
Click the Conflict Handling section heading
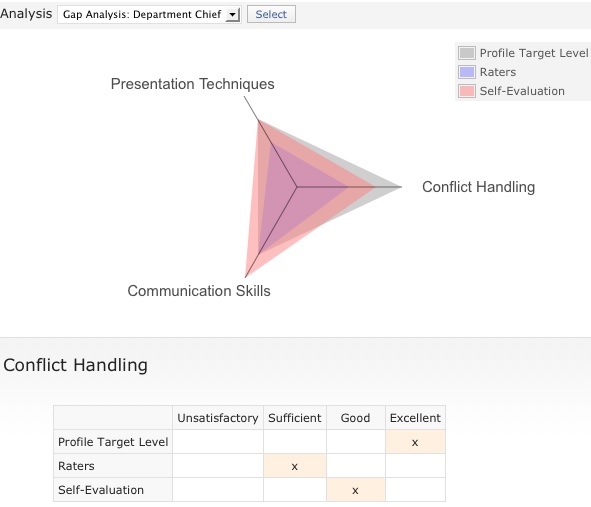coord(75,365)
